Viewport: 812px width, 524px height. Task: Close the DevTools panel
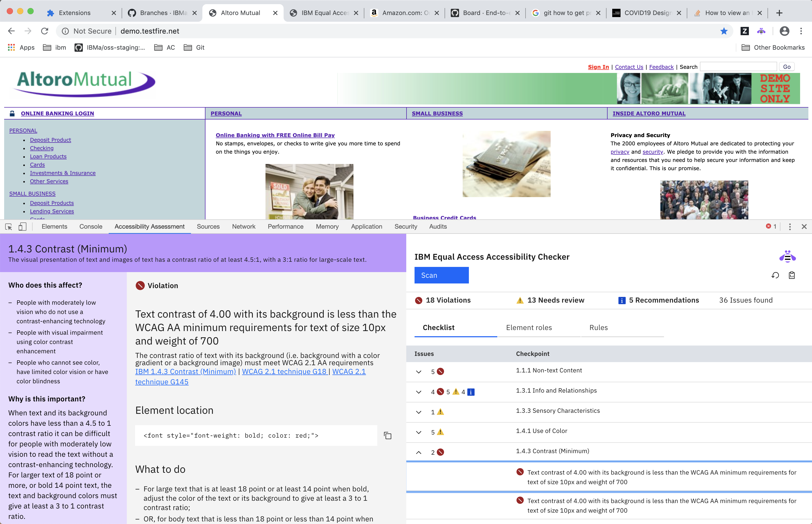click(804, 227)
